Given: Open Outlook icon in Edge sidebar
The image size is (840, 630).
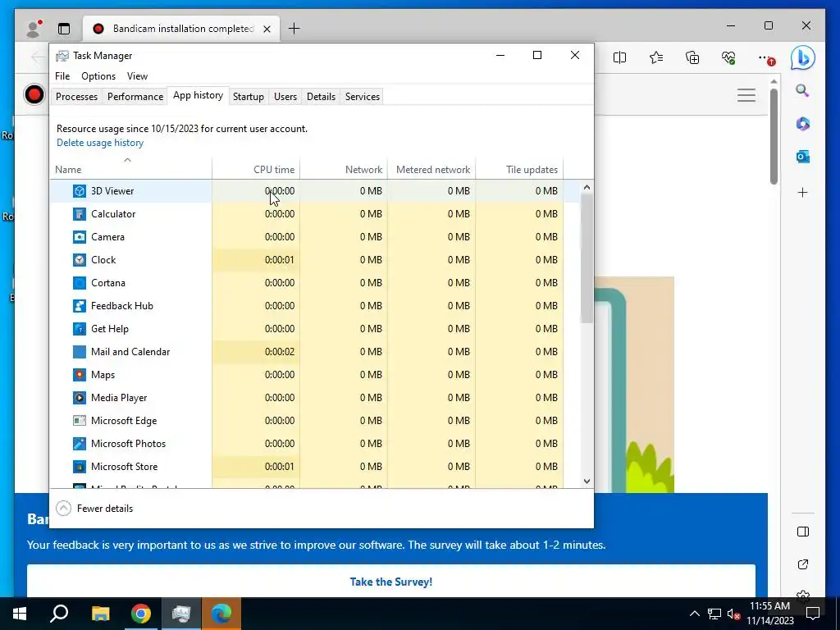Looking at the screenshot, I should [802, 157].
